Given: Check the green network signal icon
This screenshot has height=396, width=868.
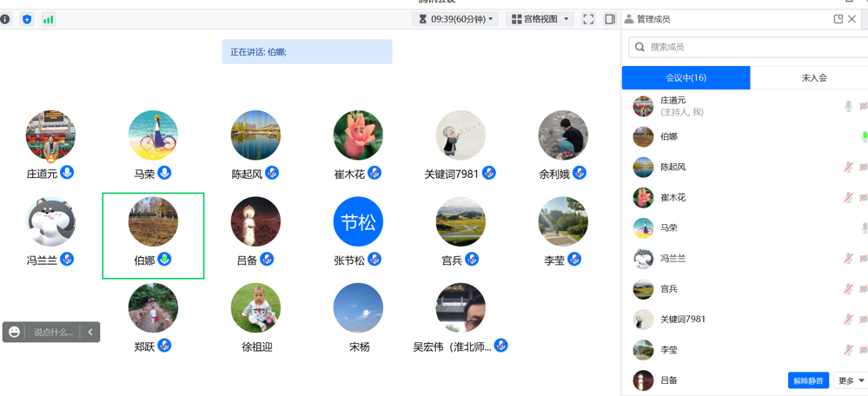Looking at the screenshot, I should pyautogui.click(x=48, y=19).
